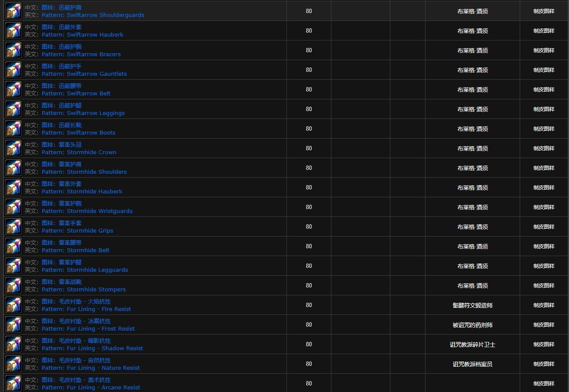The width and height of the screenshot is (569, 392).
Task: Open Pattern: Stormhide Legguards link
Action: point(85,270)
